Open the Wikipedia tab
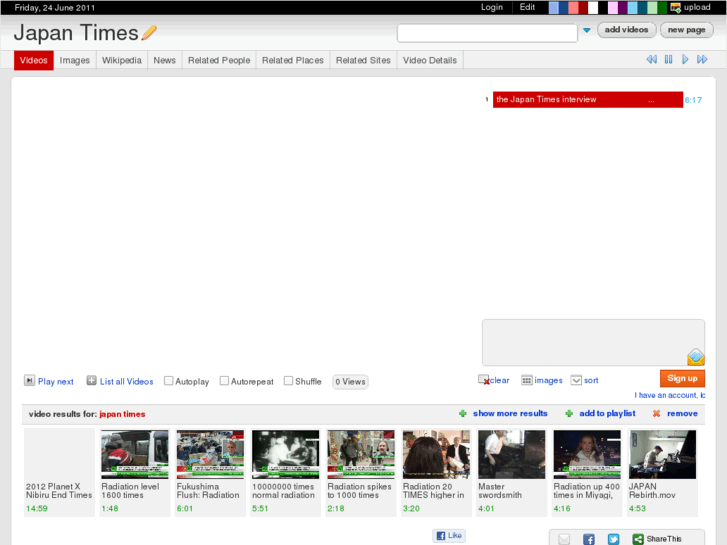The height and width of the screenshot is (545, 727). (121, 60)
